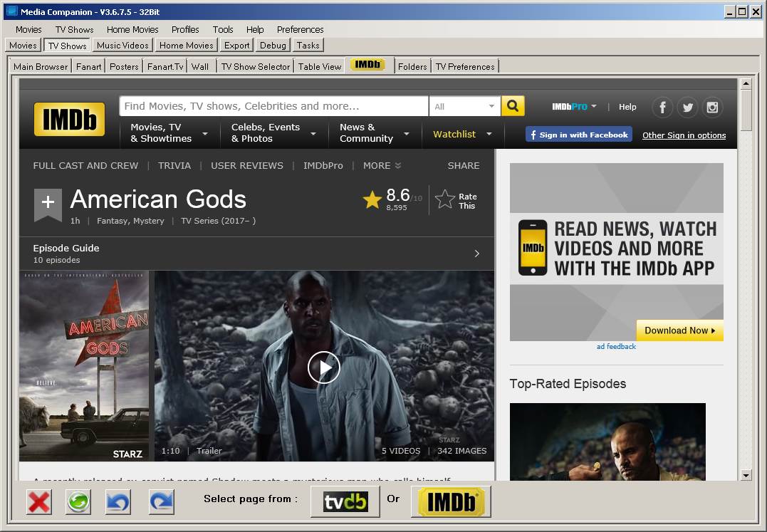Open the search category All dropdown

pyautogui.click(x=464, y=106)
